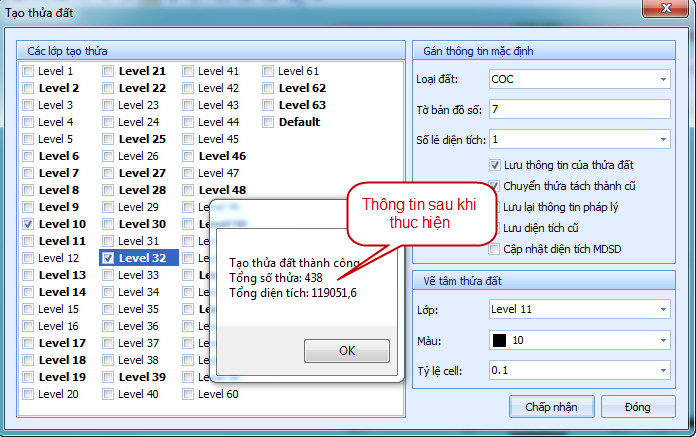696x437 pixels.
Task: Uncheck the highlighted Level 32 checkbox
Action: [x=108, y=258]
